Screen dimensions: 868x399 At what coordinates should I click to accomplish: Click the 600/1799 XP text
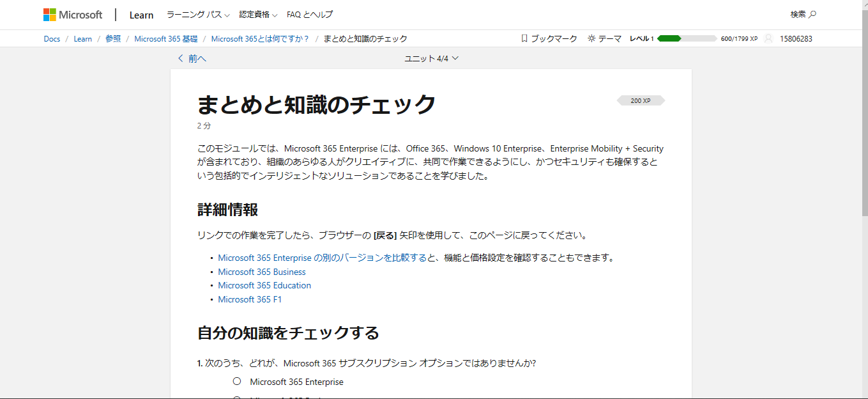pos(739,39)
